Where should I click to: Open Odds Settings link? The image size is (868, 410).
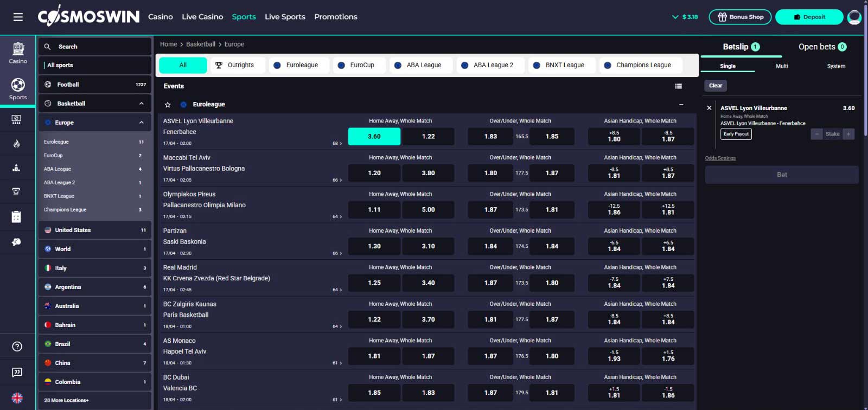(720, 158)
